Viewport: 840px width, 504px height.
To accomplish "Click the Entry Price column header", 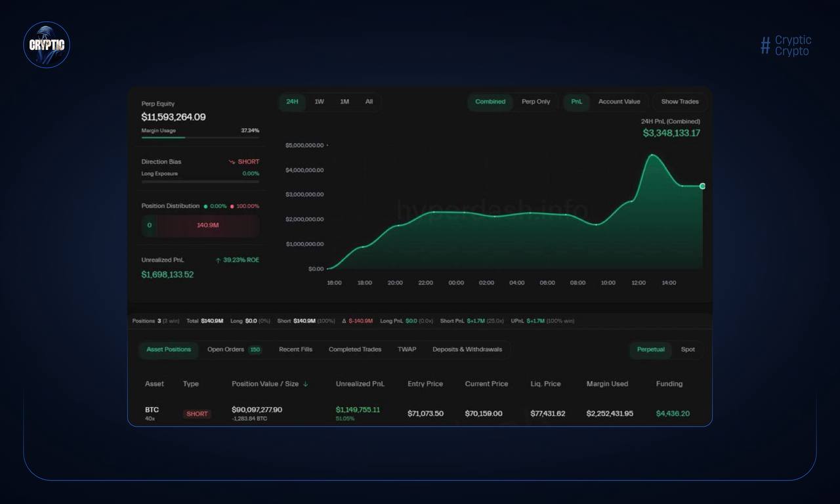I will point(425,384).
